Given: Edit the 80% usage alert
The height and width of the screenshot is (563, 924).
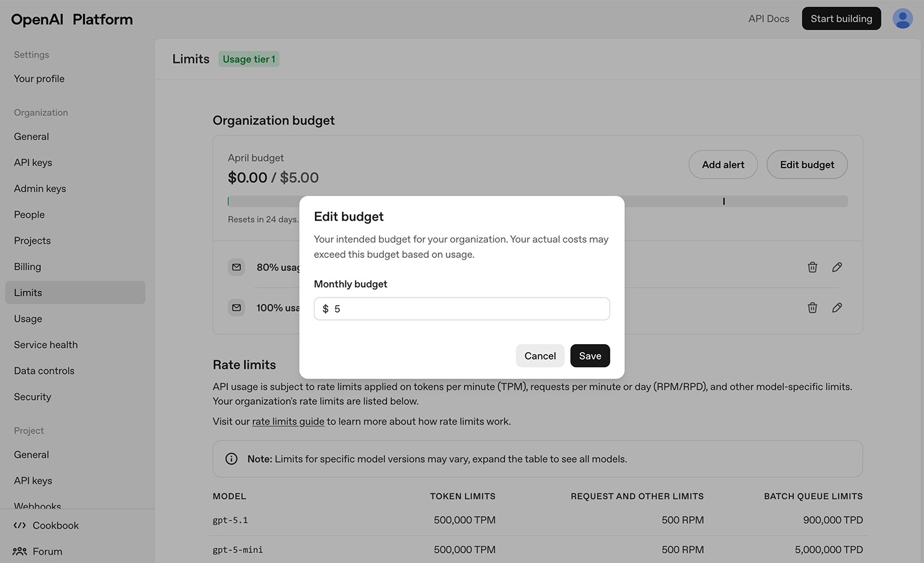Looking at the screenshot, I should 837,267.
